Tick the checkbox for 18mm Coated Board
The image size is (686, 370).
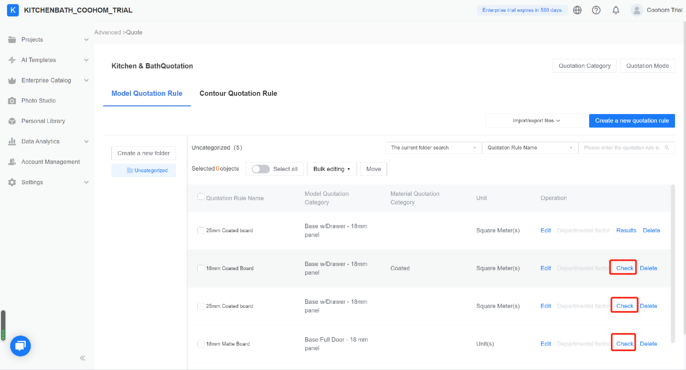click(200, 268)
